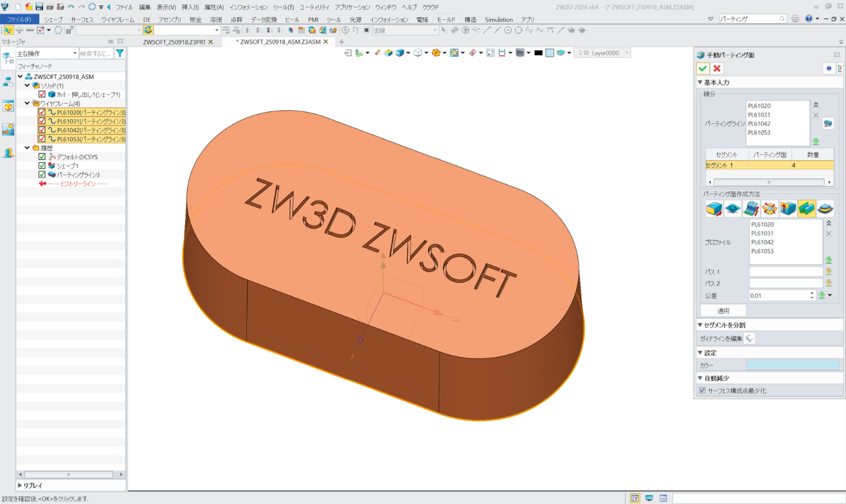This screenshot has height=504, width=846.
Task: Open the 主な操作 dropdown
Action: coord(47,53)
